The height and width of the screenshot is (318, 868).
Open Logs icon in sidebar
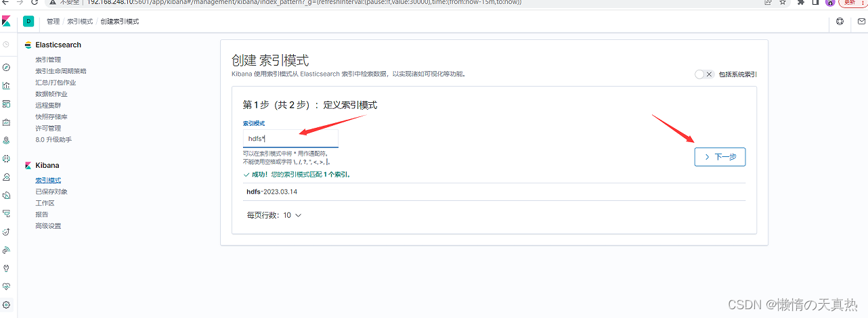pyautogui.click(x=6, y=195)
